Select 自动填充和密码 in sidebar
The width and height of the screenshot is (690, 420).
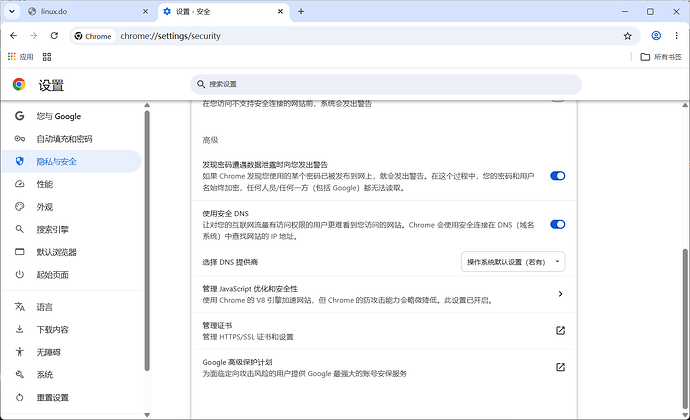click(x=64, y=139)
